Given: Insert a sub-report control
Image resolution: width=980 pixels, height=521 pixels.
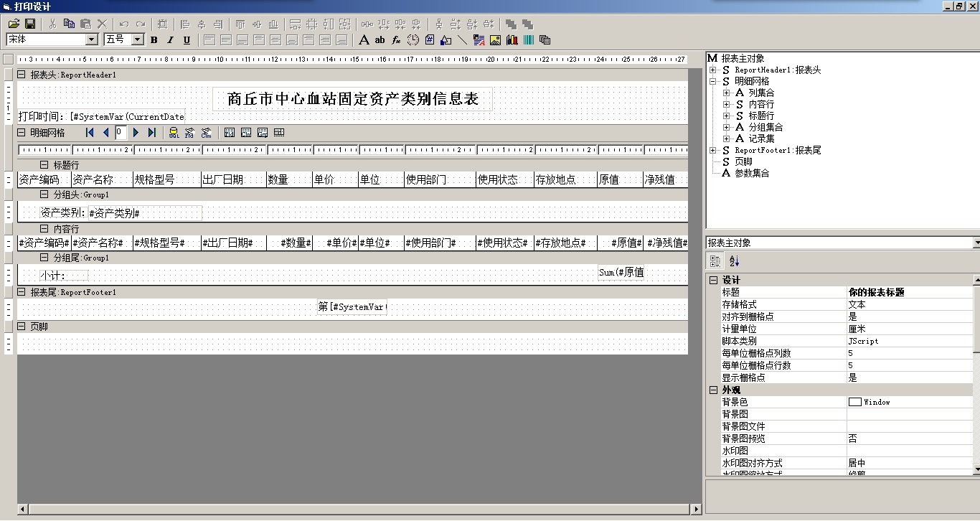Looking at the screenshot, I should click(x=545, y=40).
